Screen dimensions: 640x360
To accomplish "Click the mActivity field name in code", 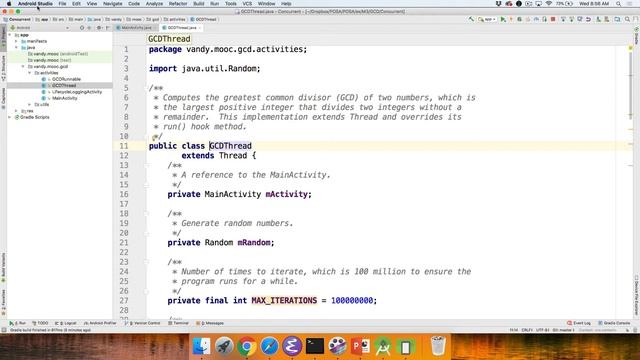I will pyautogui.click(x=287, y=194).
